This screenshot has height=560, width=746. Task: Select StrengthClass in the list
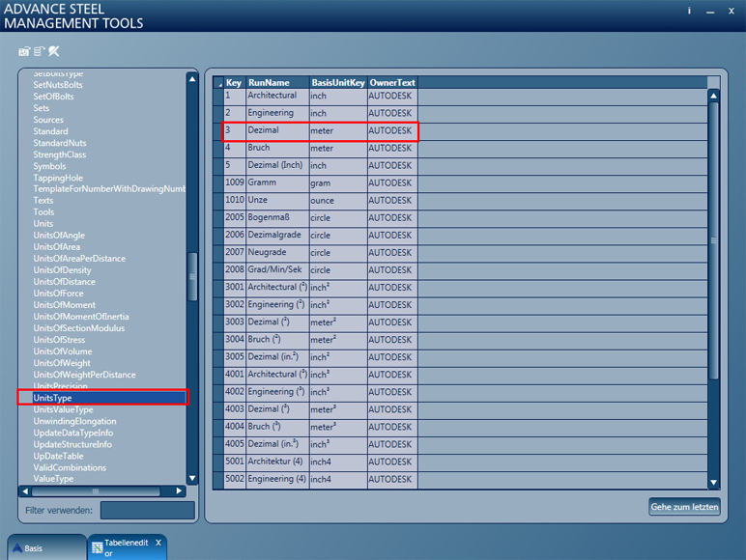[x=60, y=154]
